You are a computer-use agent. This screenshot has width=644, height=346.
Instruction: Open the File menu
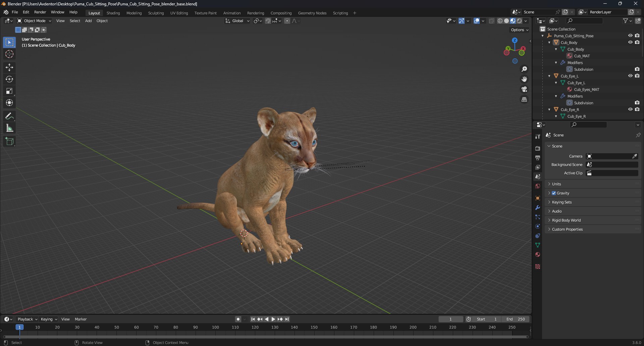click(15, 12)
